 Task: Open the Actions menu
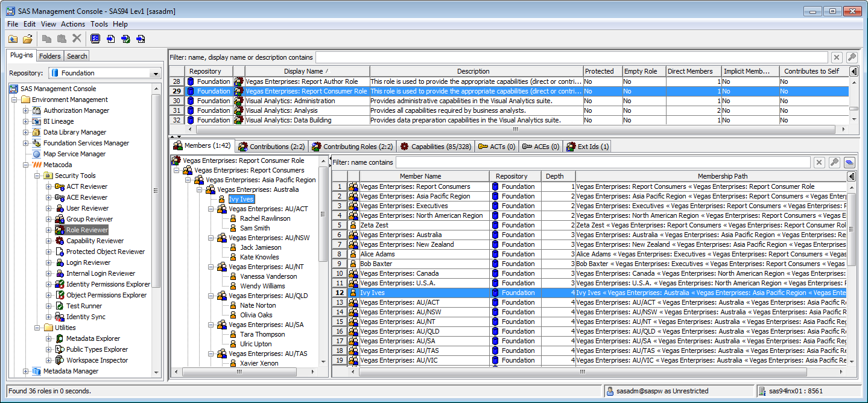click(73, 24)
